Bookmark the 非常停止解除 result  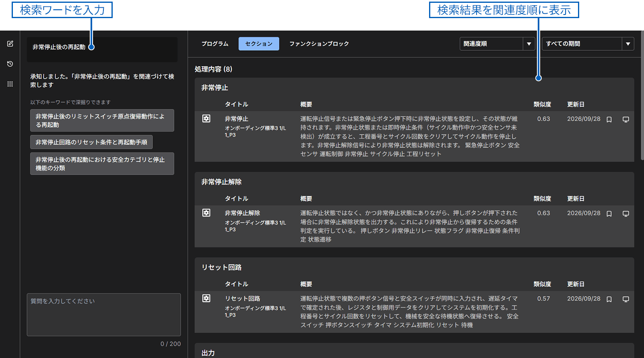[x=609, y=214]
